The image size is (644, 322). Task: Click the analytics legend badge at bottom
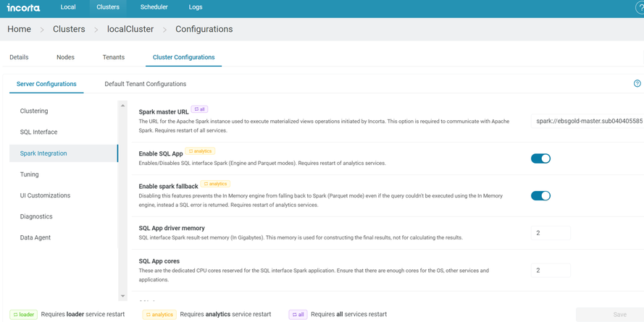click(x=159, y=315)
